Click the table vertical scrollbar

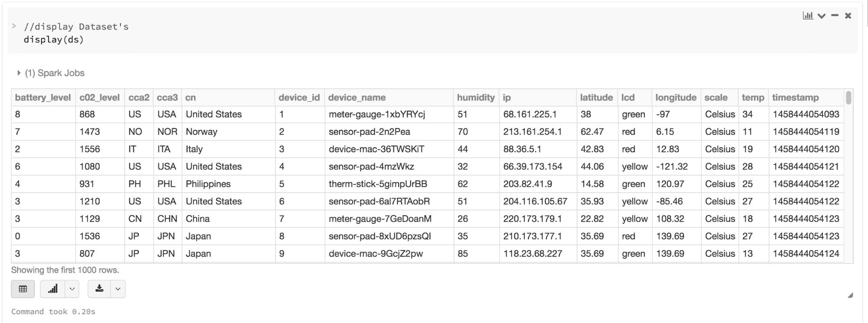click(x=848, y=98)
